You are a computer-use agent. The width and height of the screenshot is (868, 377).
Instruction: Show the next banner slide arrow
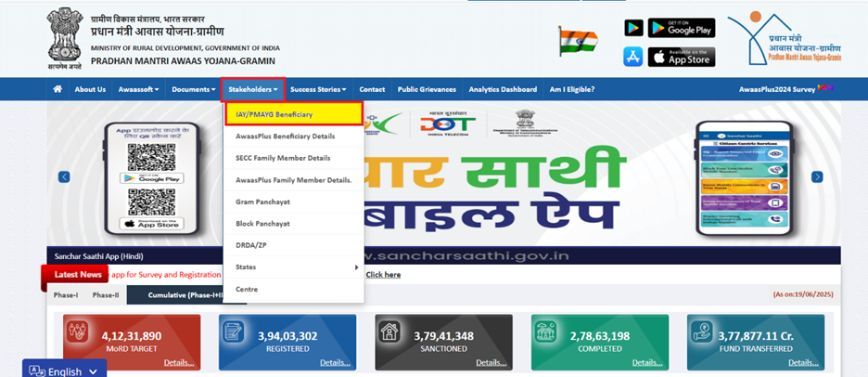[817, 176]
